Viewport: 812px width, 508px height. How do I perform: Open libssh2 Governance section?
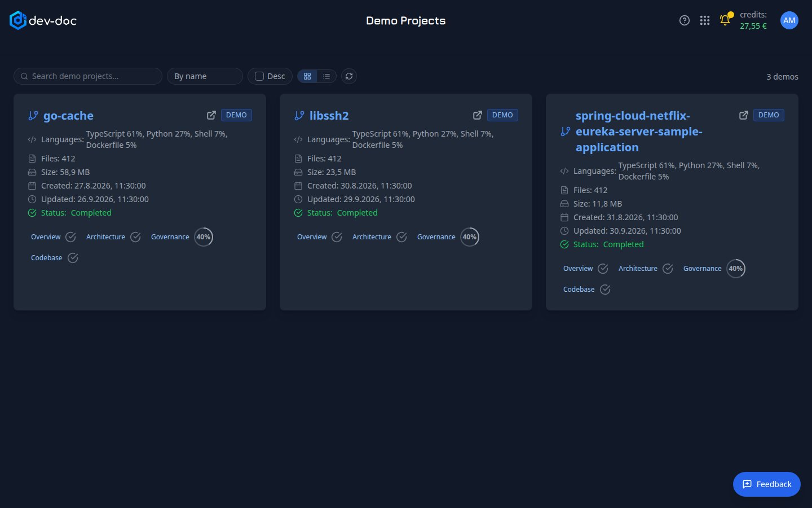pyautogui.click(x=436, y=237)
